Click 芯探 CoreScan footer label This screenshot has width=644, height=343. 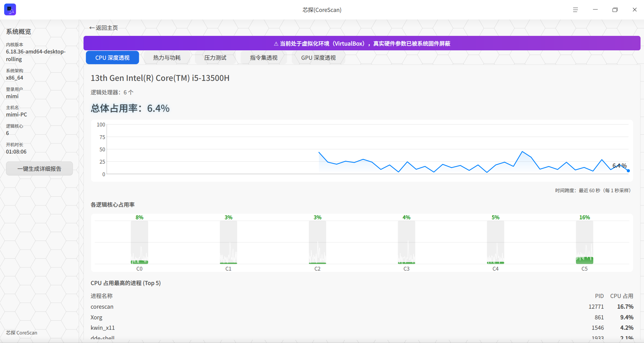pyautogui.click(x=21, y=333)
